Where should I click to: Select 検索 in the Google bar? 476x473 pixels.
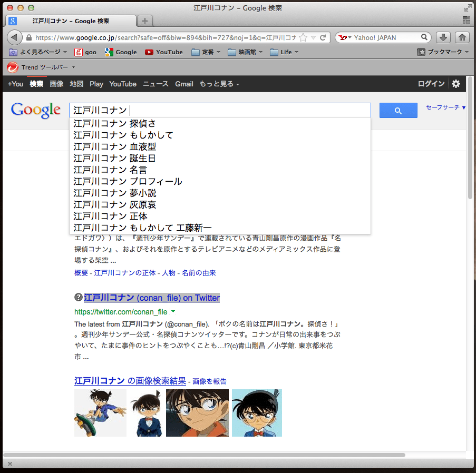(x=36, y=84)
